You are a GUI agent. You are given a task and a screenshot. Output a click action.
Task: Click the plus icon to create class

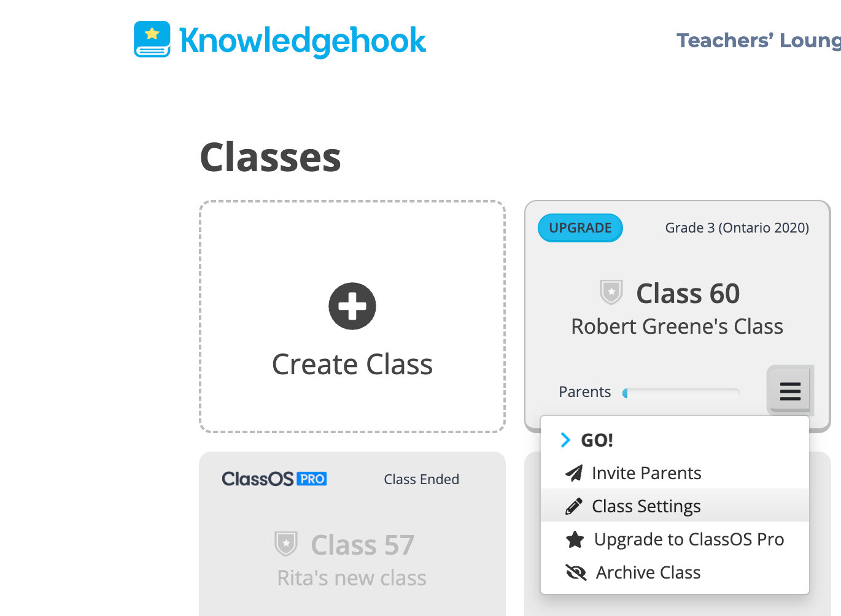[x=352, y=306]
